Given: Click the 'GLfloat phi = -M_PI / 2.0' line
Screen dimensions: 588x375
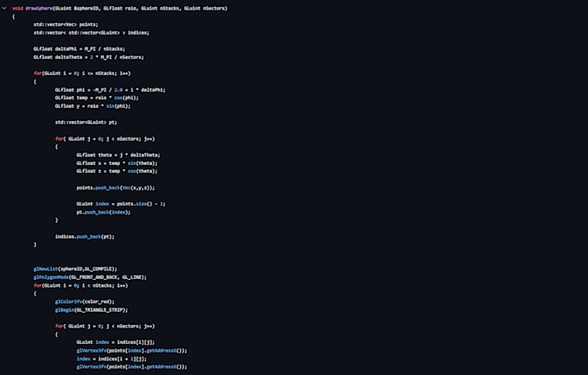Looking at the screenshot, I should [x=110, y=90].
